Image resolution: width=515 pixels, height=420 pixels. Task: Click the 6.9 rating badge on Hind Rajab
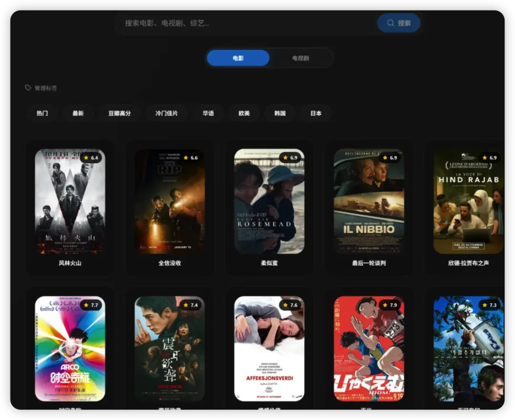pos(490,158)
